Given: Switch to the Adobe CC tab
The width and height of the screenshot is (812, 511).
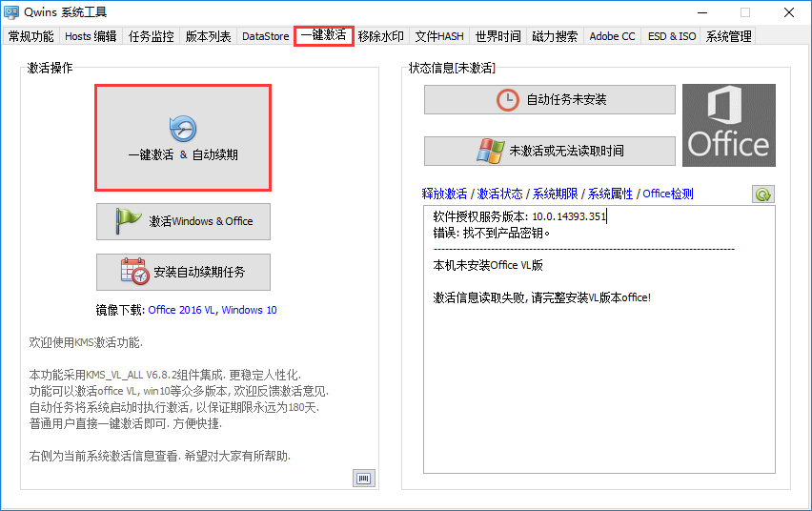Looking at the screenshot, I should click(612, 36).
